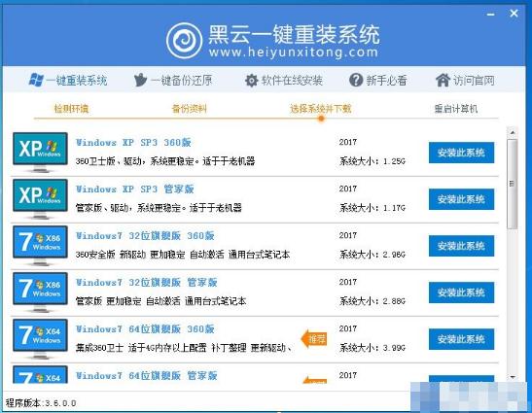532x413 pixels.
Task: Minimize the 黑云 window
Action: pyautogui.click(x=490, y=15)
